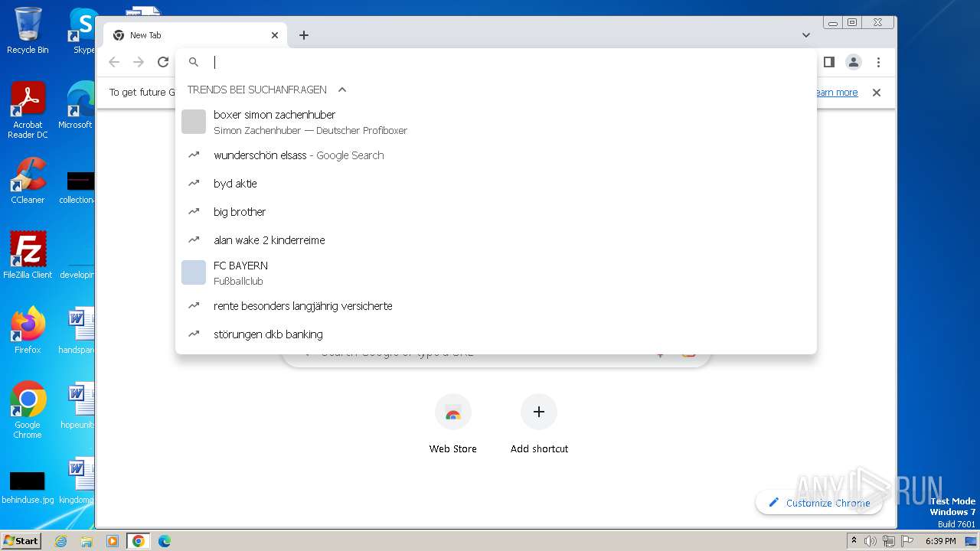Open a new tab with the plus button

(304, 35)
